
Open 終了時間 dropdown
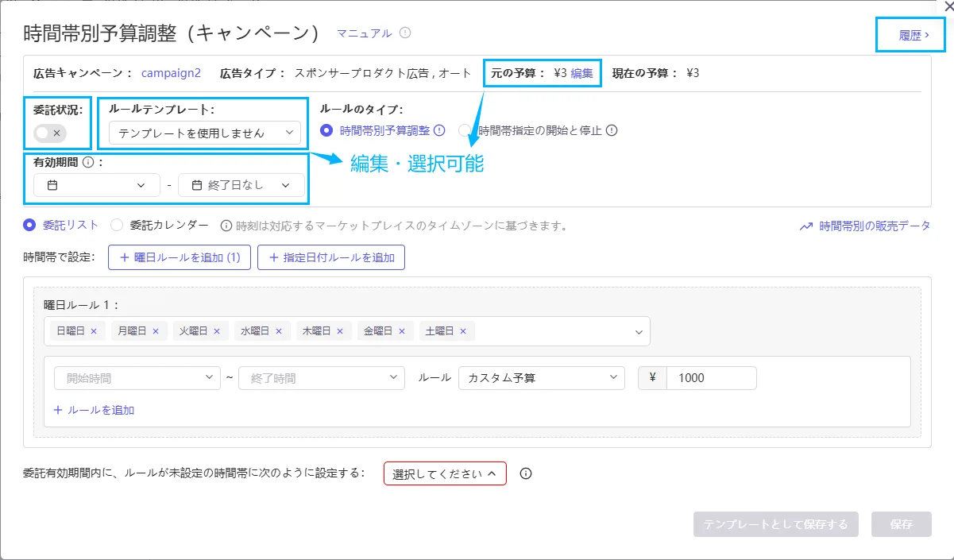[322, 378]
